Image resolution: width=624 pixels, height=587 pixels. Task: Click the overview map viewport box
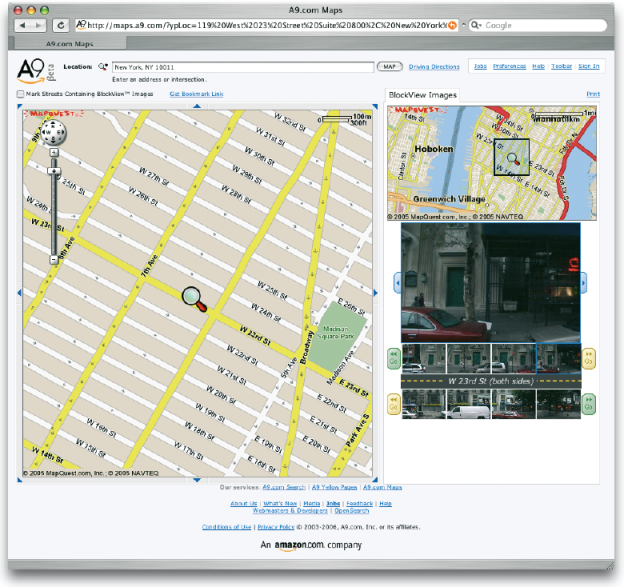[x=511, y=157]
